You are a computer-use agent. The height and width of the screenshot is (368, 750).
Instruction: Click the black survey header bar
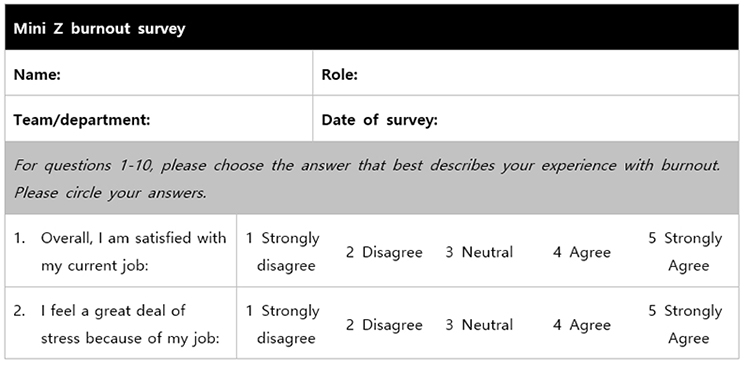[x=372, y=27]
